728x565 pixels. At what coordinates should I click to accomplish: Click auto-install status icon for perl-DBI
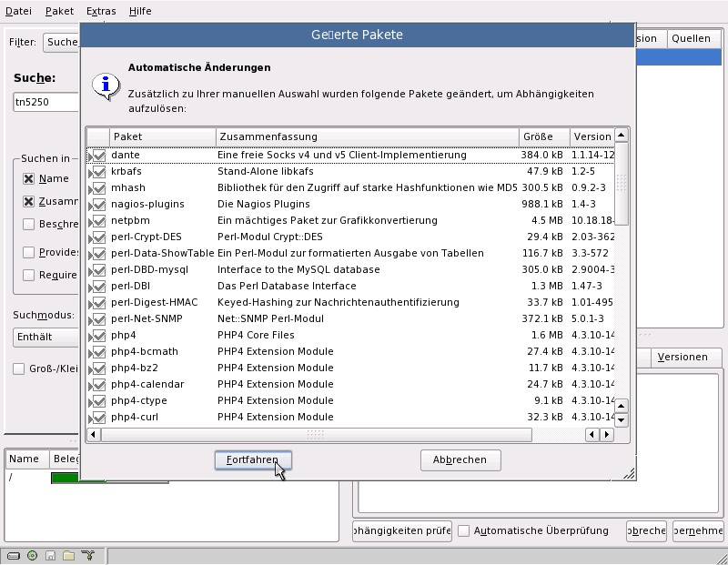point(97,286)
